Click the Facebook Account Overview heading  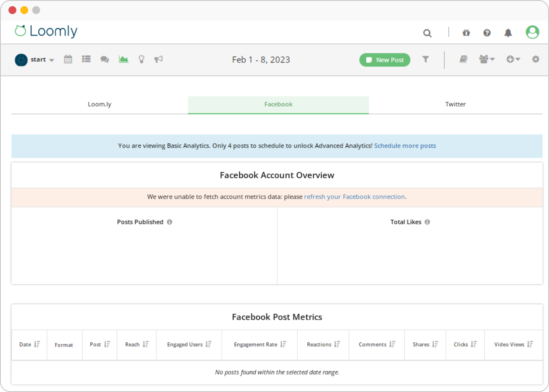click(277, 175)
